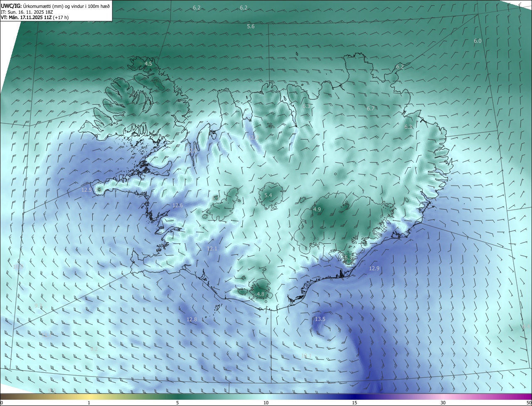Click the 12.1 value on the map
The image size is (532, 406).
coord(212,248)
